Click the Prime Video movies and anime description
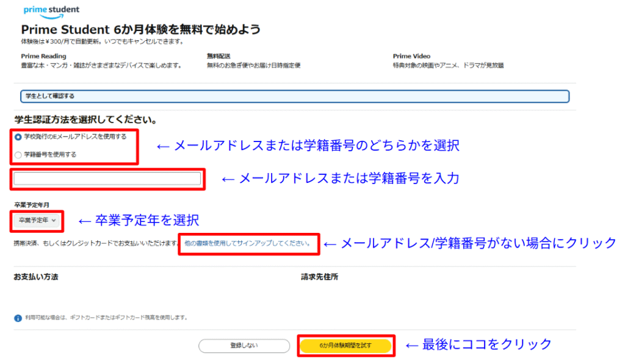625x364 pixels. pyautogui.click(x=449, y=65)
